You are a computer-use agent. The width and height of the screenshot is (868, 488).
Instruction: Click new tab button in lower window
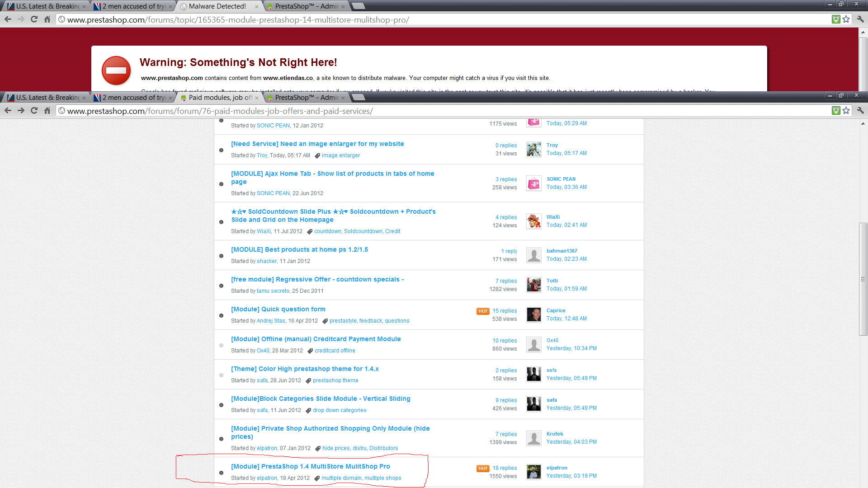coord(358,98)
